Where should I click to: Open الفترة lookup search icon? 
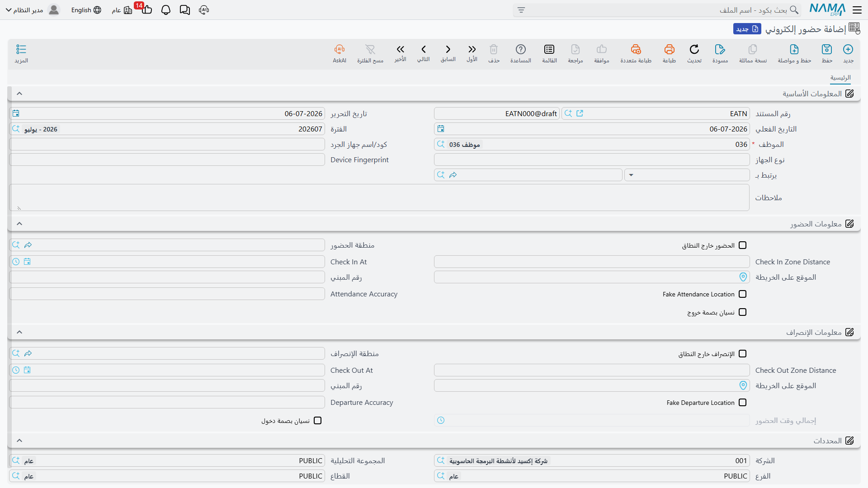coord(16,129)
